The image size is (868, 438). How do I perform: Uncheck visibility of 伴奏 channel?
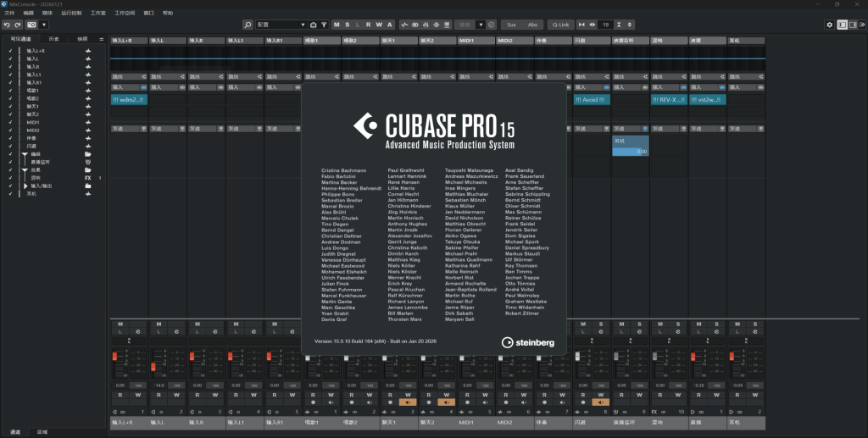point(10,138)
